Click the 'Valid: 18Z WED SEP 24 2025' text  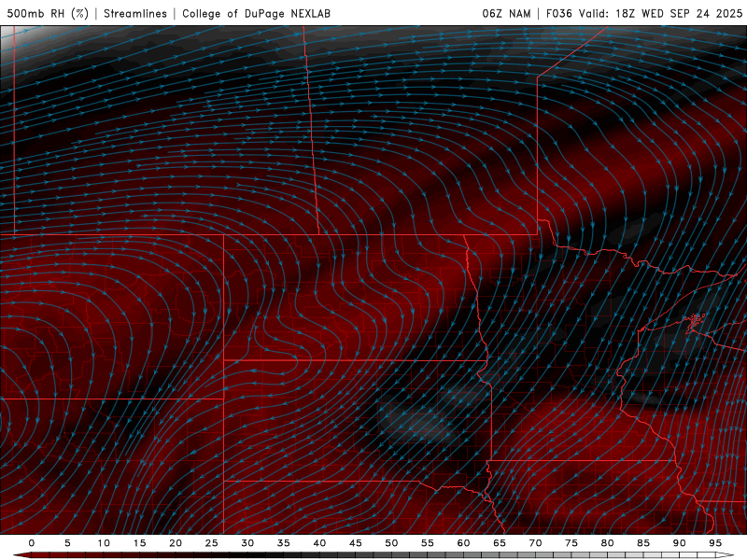661,13
